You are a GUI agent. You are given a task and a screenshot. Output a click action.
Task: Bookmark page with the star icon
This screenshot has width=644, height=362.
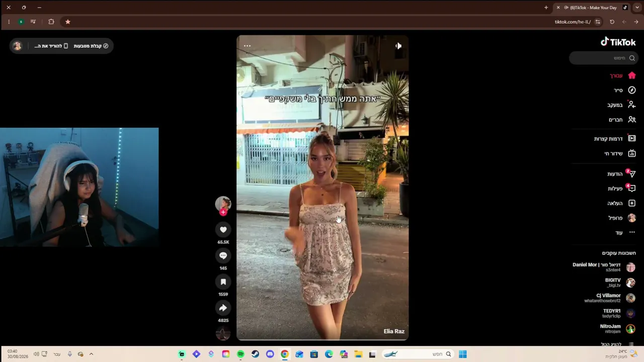click(x=68, y=22)
